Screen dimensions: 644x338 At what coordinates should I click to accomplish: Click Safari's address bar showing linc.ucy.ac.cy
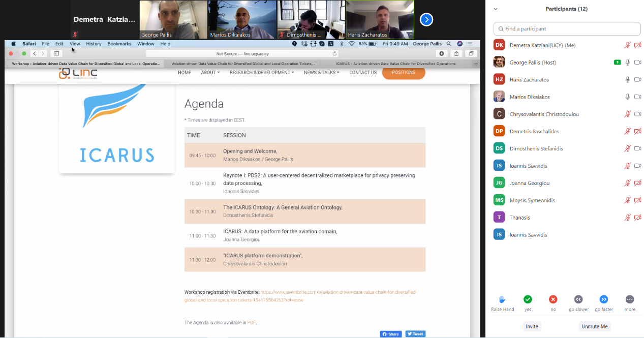click(242, 53)
